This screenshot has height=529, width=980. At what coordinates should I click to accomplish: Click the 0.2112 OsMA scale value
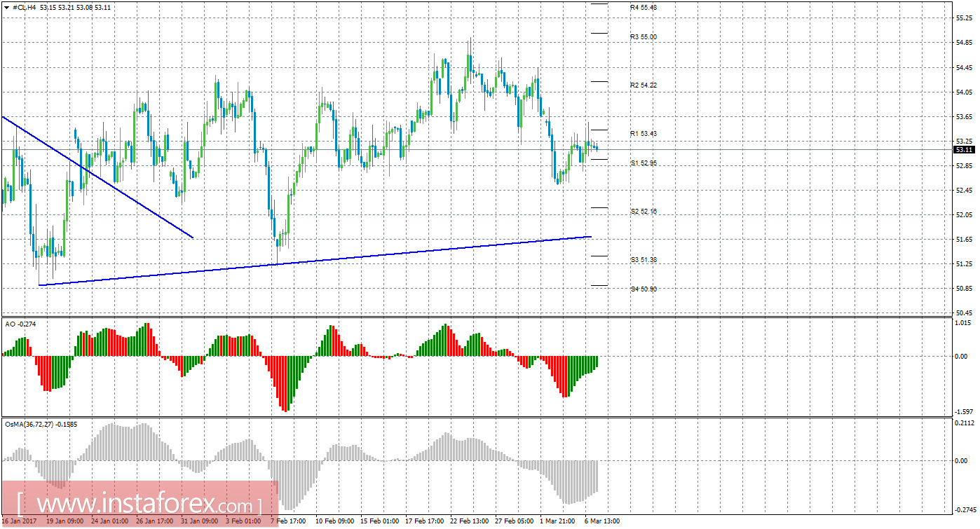[x=965, y=423]
